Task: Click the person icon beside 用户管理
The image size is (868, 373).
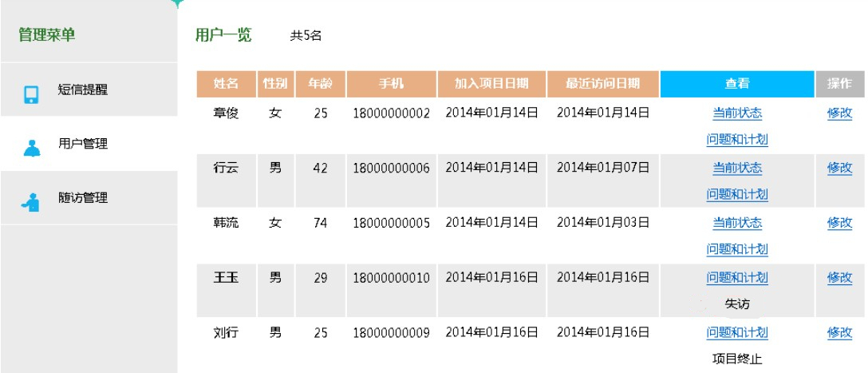Action: (x=32, y=148)
